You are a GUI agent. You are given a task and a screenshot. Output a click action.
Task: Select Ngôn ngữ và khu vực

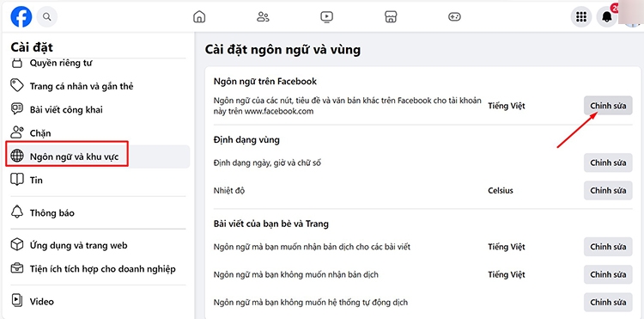tap(98, 156)
